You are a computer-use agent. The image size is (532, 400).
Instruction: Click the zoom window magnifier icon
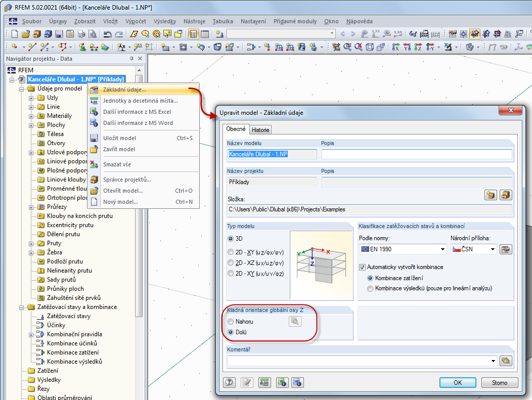[x=347, y=47]
